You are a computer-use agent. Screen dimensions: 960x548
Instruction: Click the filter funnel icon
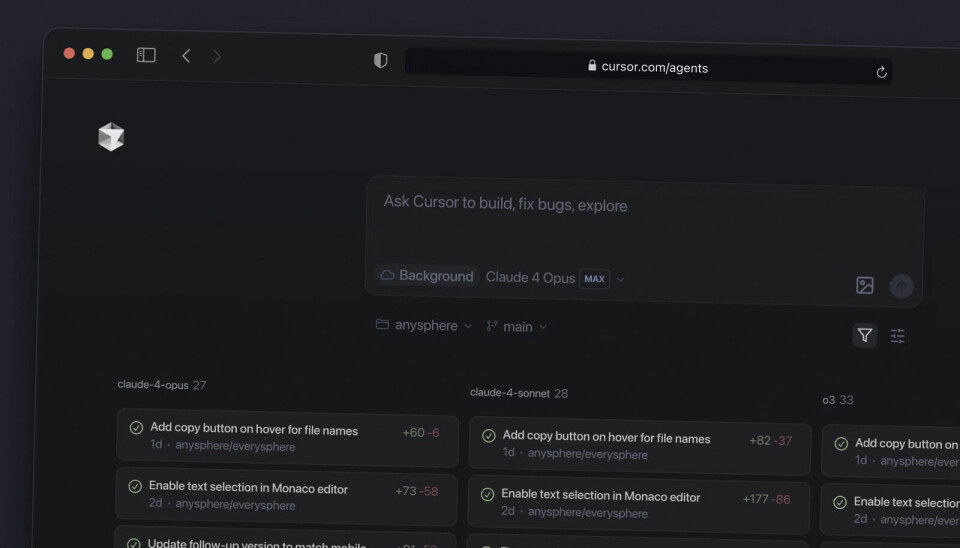[864, 335]
